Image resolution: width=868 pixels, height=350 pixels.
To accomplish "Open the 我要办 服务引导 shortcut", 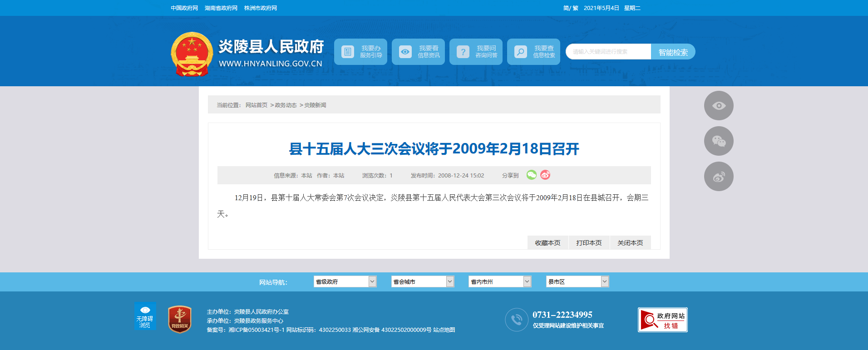I will point(360,52).
